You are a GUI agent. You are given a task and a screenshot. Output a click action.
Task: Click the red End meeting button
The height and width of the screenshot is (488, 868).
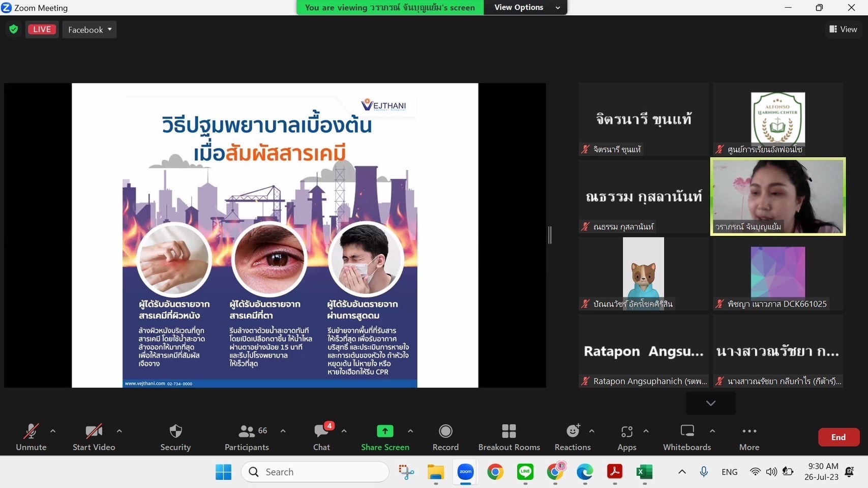tap(838, 437)
